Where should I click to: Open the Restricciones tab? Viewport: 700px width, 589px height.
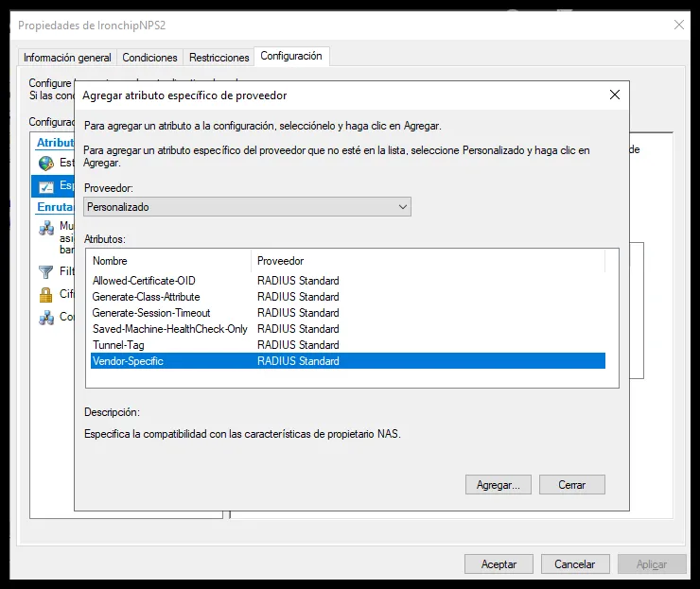click(219, 58)
